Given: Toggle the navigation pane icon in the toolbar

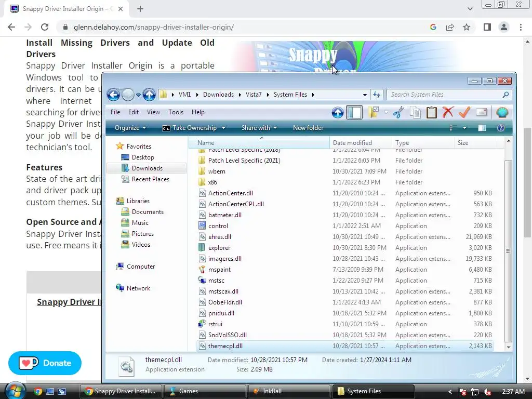Looking at the screenshot, I should [x=354, y=112].
